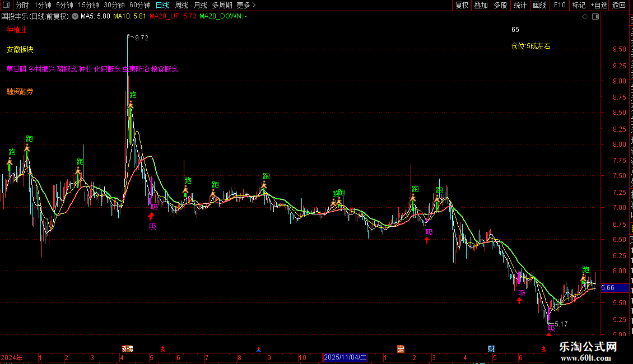
Task: Open the indicator dropdown next to 国投丰乐
Action: click(x=75, y=17)
